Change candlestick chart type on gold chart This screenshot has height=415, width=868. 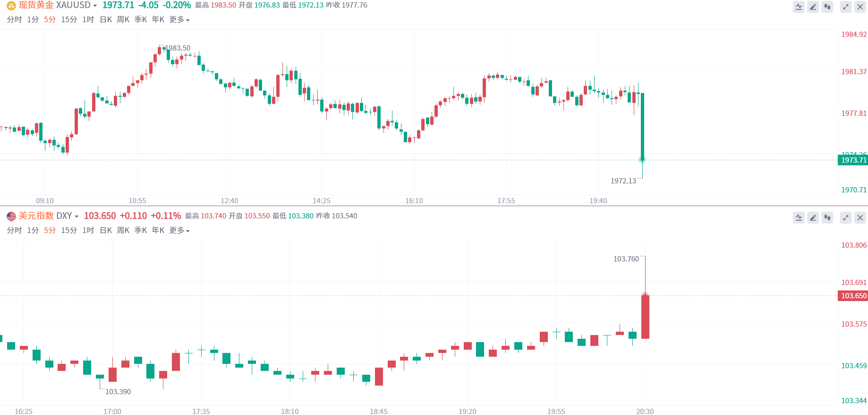(x=827, y=7)
